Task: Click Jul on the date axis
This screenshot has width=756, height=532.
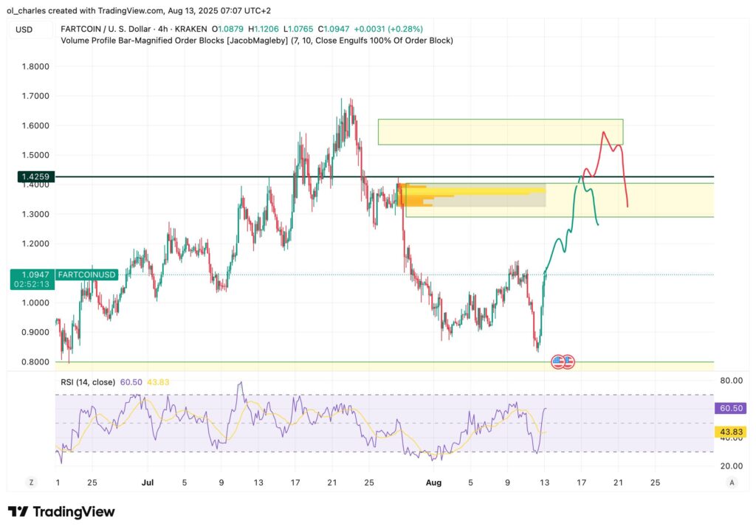Action: 148,483
